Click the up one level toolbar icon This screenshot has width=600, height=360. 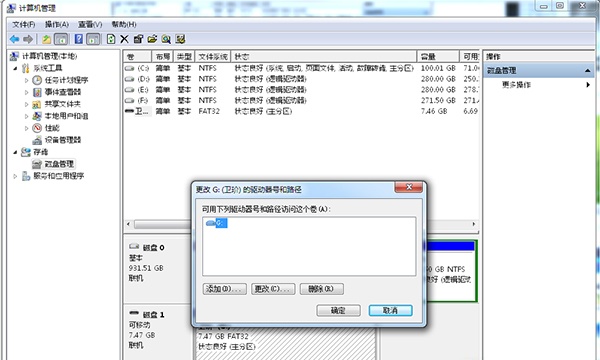[47, 39]
